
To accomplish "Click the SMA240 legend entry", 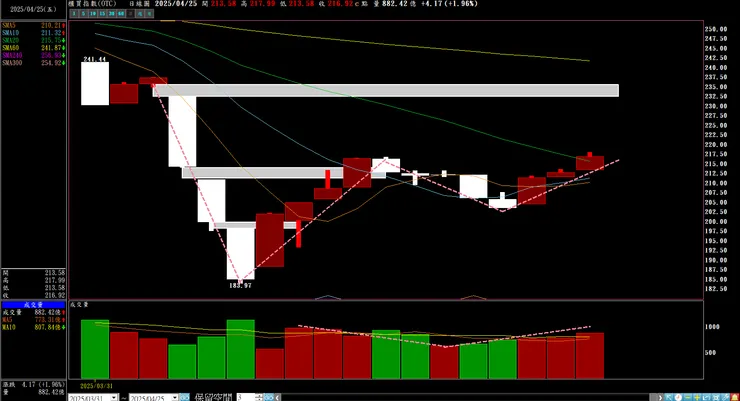I will click(33, 55).
